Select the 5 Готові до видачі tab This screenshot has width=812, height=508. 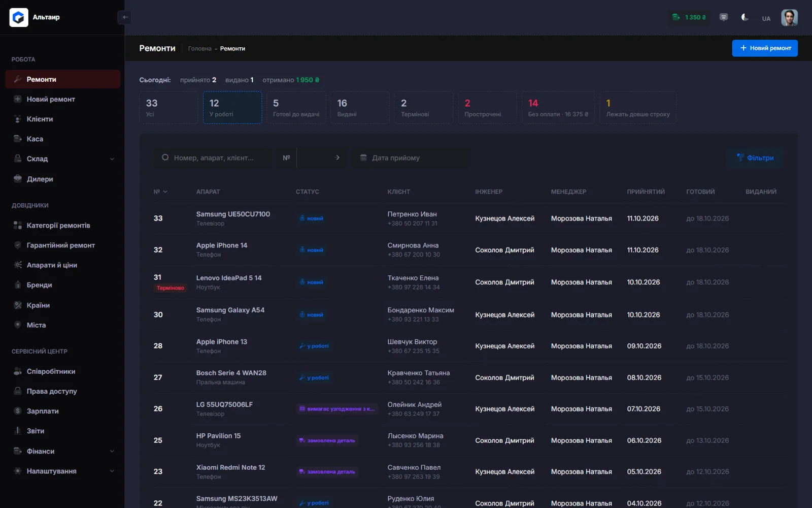coord(296,108)
